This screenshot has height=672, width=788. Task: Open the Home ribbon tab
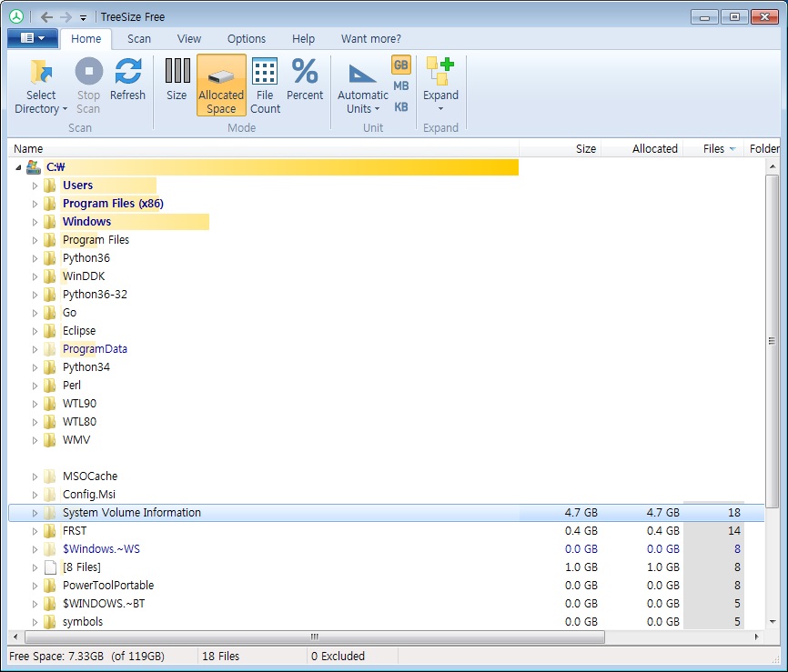point(86,39)
